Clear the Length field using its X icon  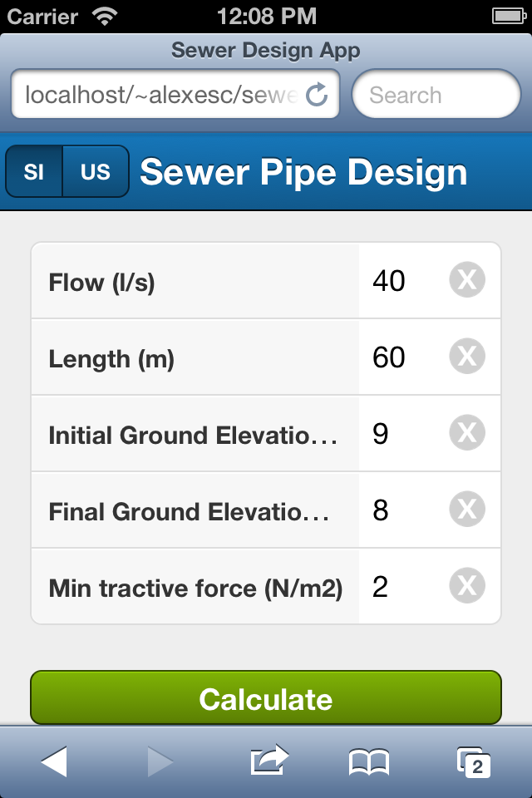(467, 357)
